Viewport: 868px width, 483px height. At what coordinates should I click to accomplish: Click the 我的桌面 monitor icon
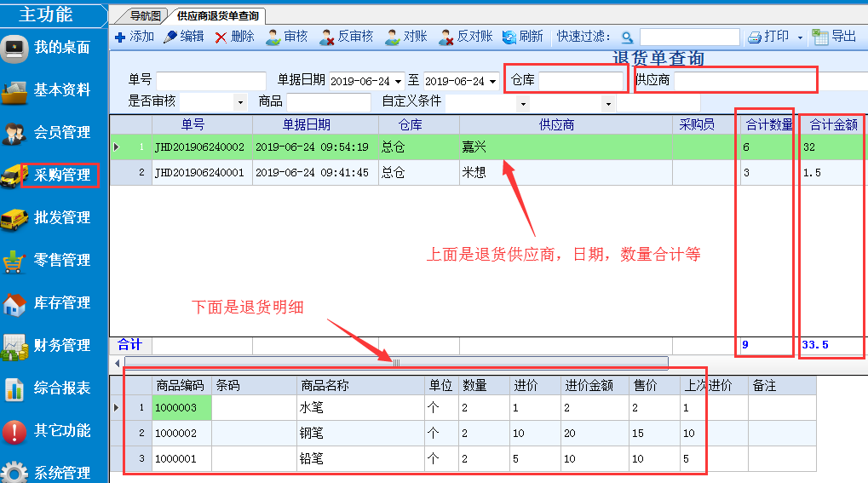point(14,49)
